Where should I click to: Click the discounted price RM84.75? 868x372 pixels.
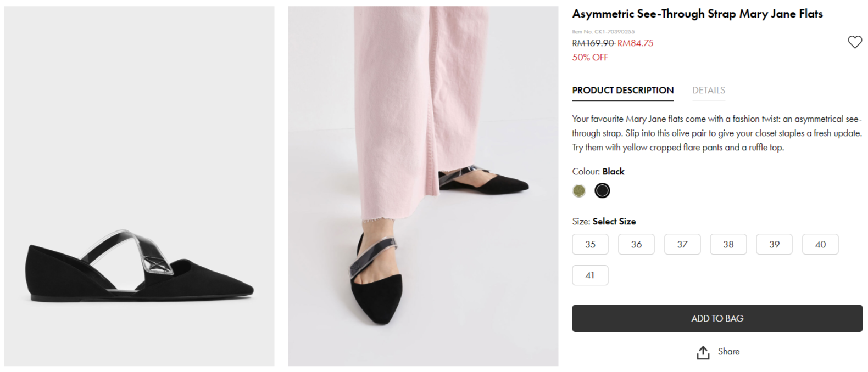click(x=636, y=43)
